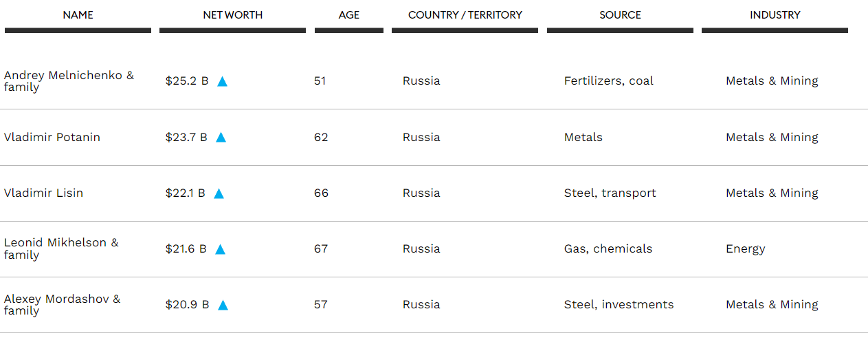Click the Age column header
Screen dimensions: 868x340
349,15
